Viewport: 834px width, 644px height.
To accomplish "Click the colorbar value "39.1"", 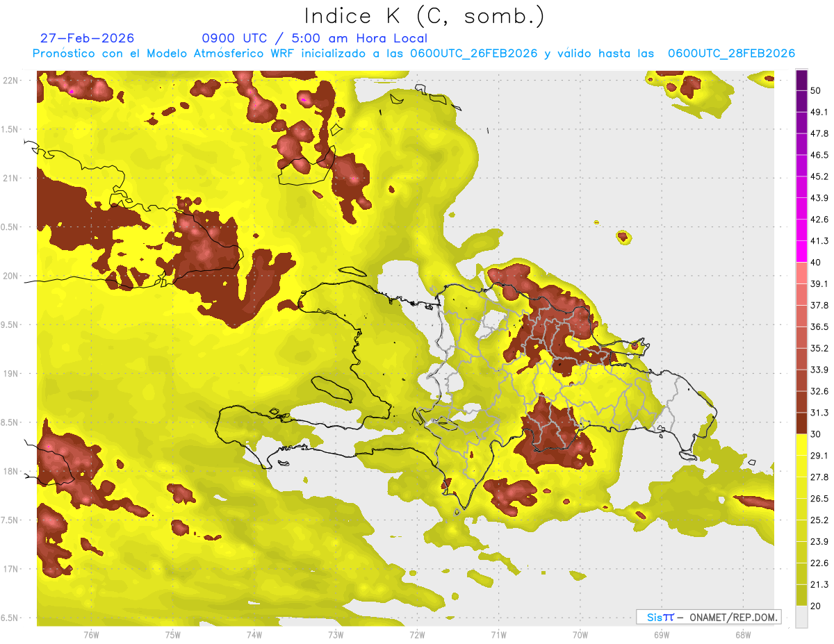I will point(819,283).
